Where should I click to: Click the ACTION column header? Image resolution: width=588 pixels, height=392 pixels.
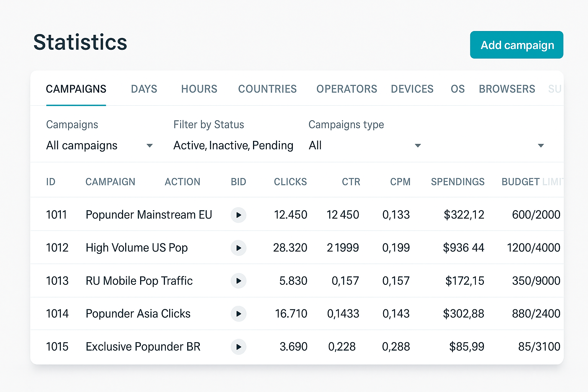(x=182, y=182)
